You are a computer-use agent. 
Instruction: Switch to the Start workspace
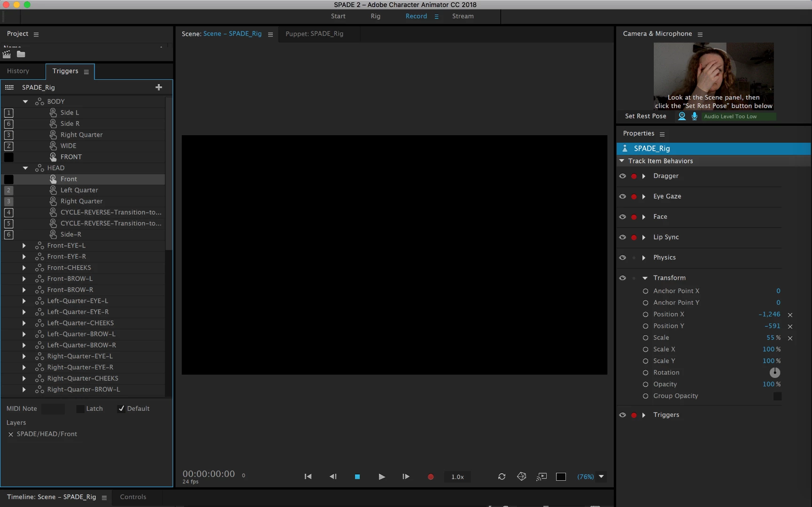338,16
